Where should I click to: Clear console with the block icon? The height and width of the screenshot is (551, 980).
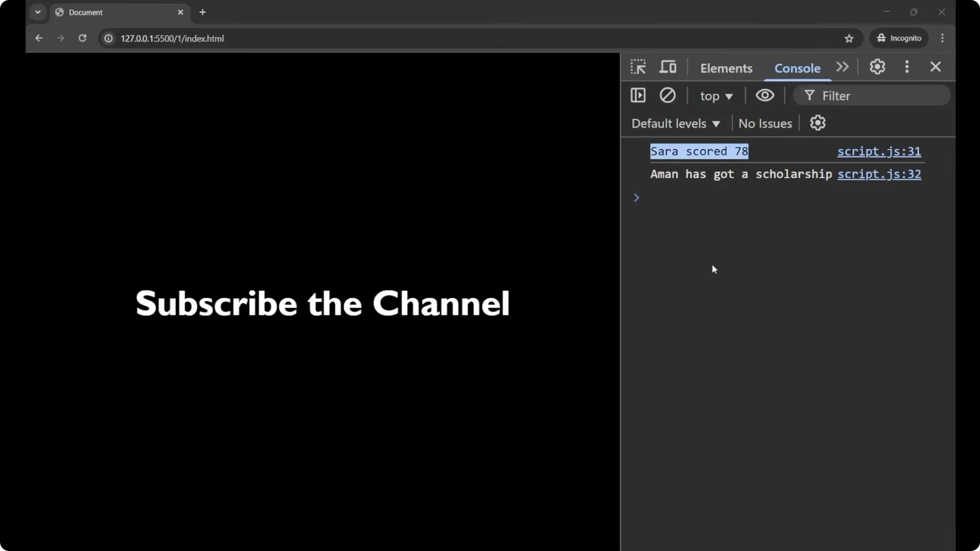667,95
